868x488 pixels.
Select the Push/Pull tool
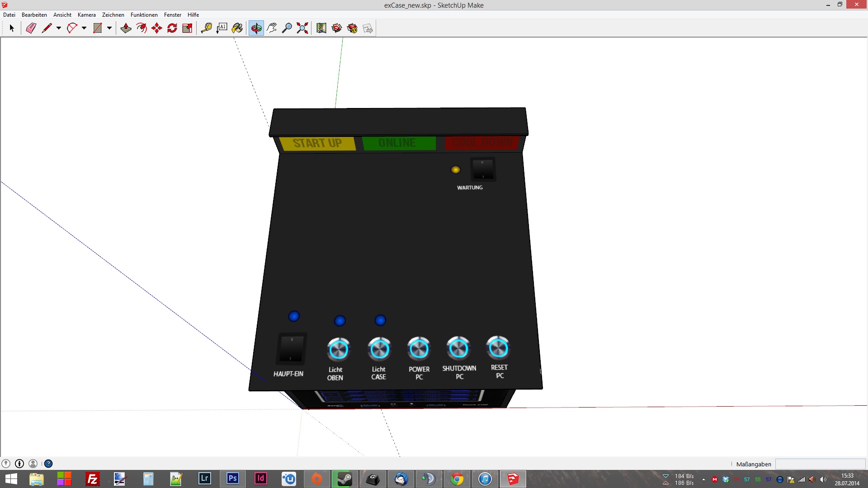click(126, 28)
